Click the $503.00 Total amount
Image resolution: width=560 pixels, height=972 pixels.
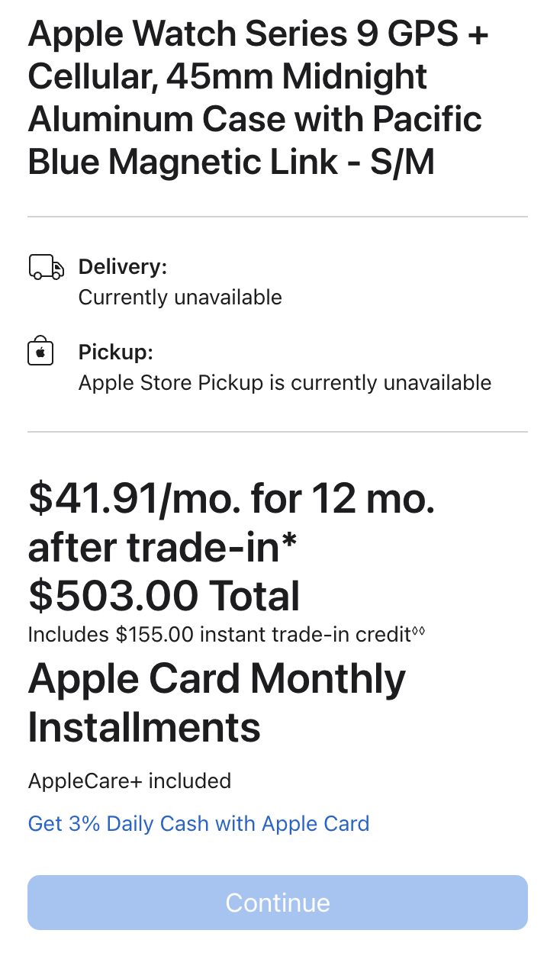click(x=164, y=596)
